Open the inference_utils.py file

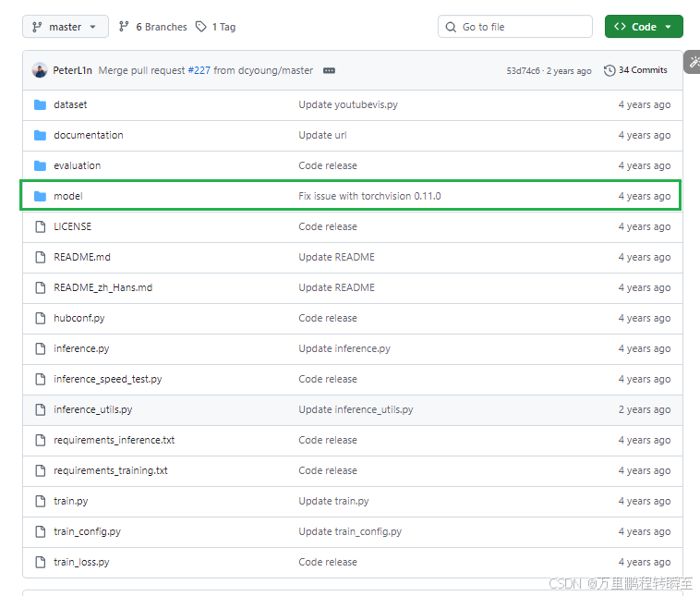[x=93, y=409]
